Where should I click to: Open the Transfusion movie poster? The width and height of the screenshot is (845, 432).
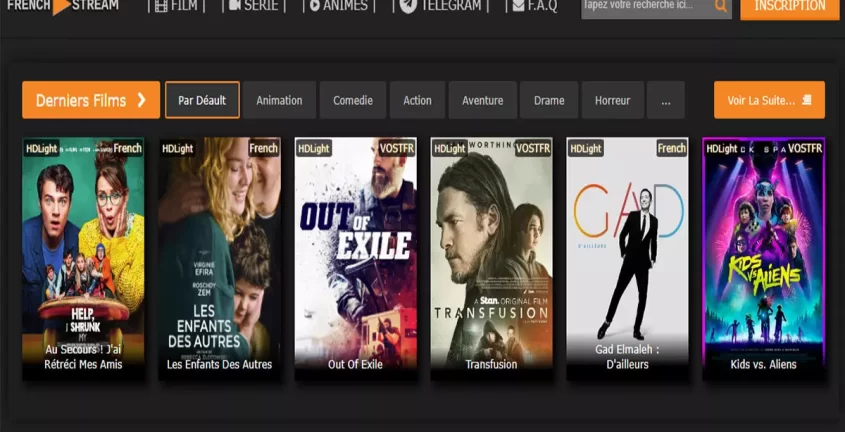point(491,259)
